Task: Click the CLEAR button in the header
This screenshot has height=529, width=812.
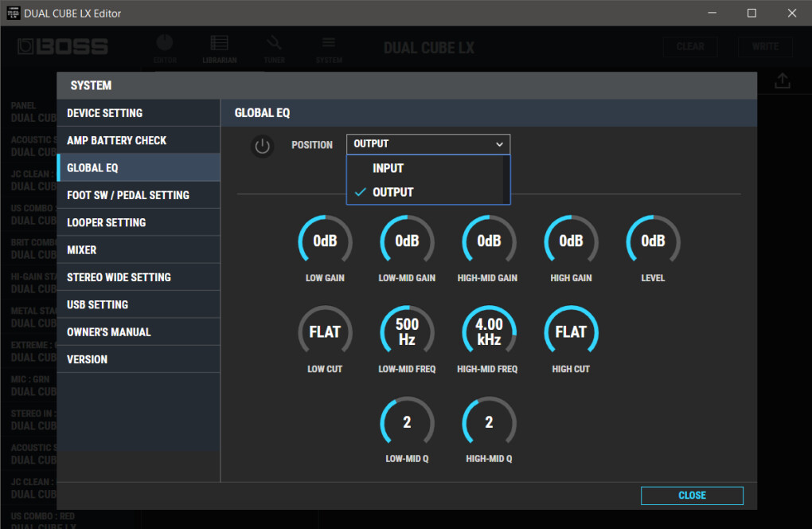Action: [690, 47]
